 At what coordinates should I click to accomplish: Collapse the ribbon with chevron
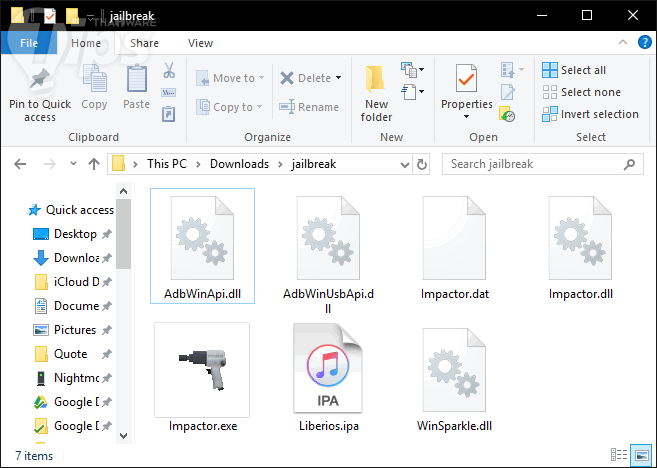pyautogui.click(x=623, y=42)
